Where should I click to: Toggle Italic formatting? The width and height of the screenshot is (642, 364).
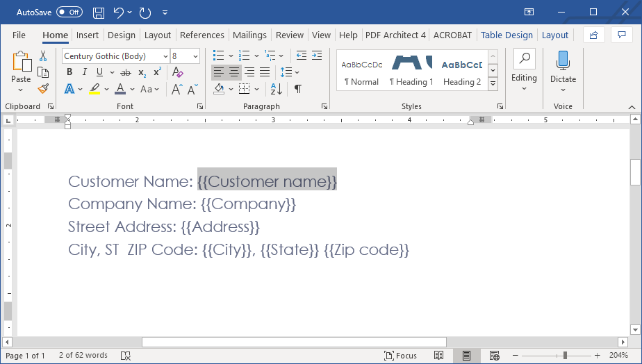click(x=84, y=72)
